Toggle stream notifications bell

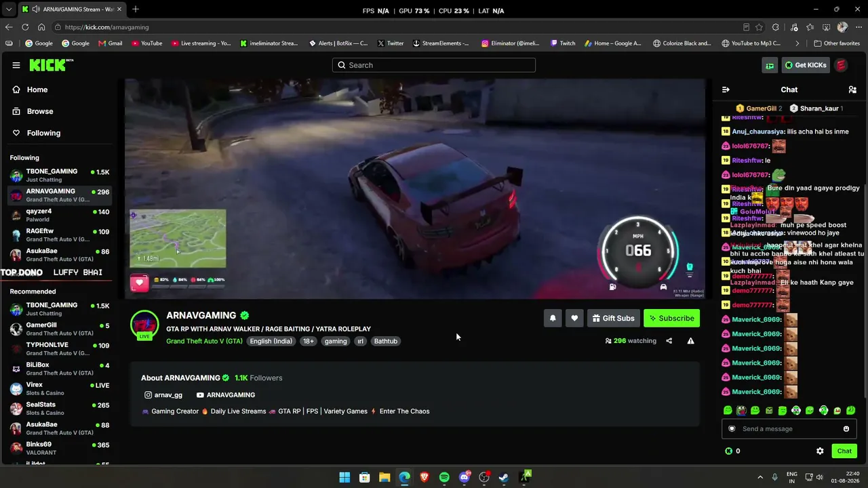553,319
